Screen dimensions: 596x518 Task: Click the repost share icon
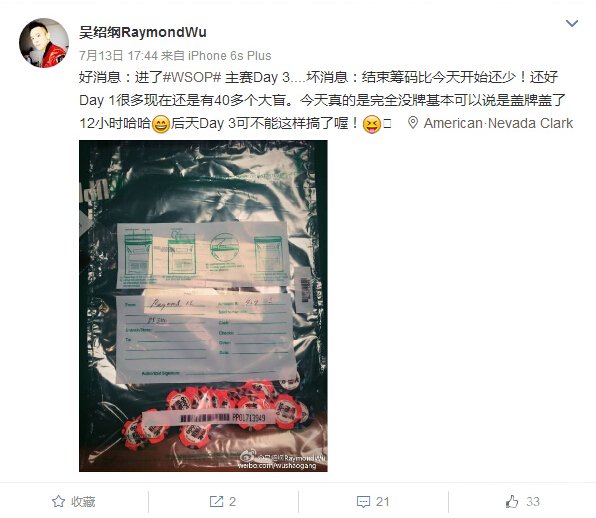coord(216,501)
